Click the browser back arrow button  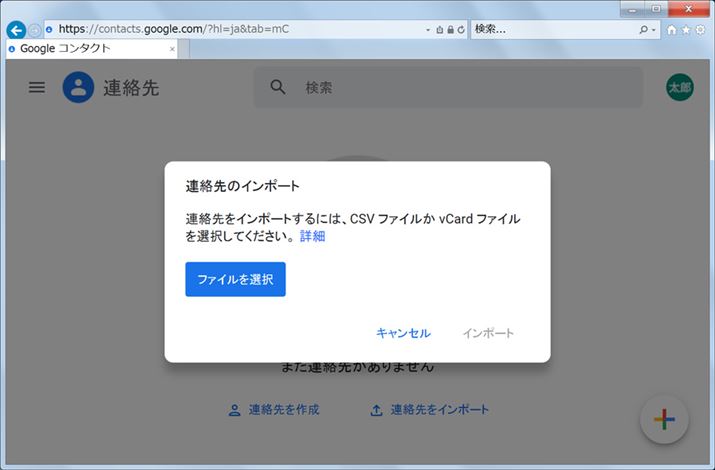[x=15, y=30]
